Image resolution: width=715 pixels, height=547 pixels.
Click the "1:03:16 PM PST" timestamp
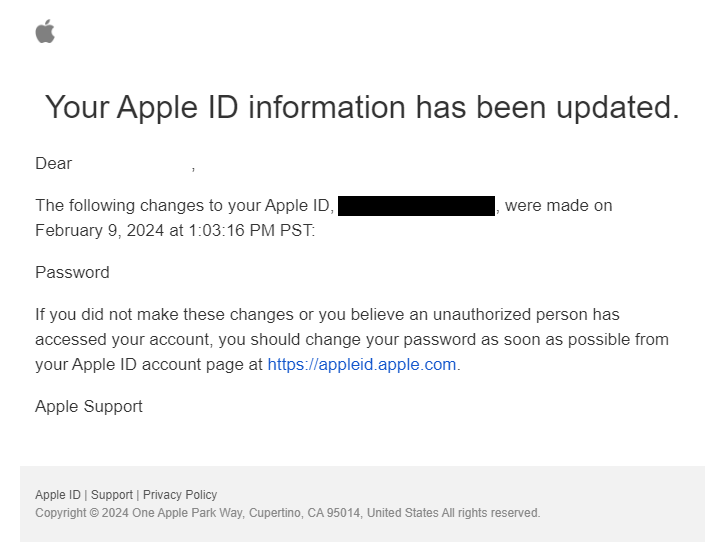251,230
